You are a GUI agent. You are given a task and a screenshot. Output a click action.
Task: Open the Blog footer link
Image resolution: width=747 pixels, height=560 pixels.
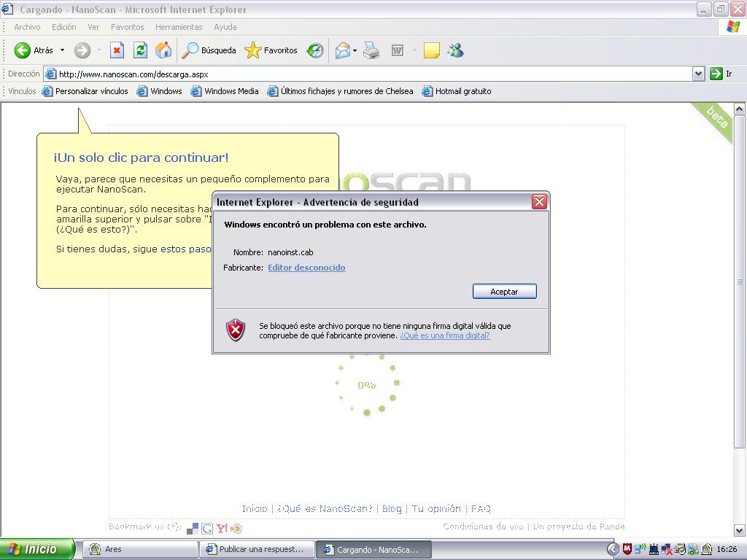tap(392, 508)
